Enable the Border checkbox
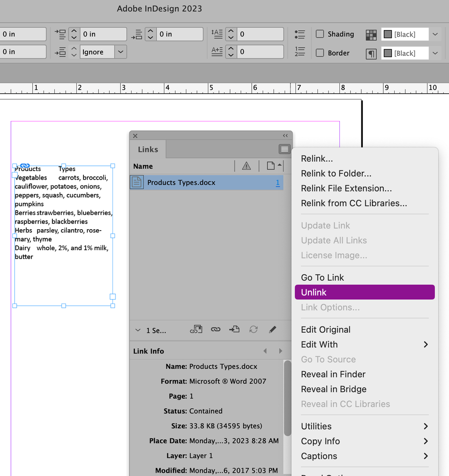 coord(320,52)
